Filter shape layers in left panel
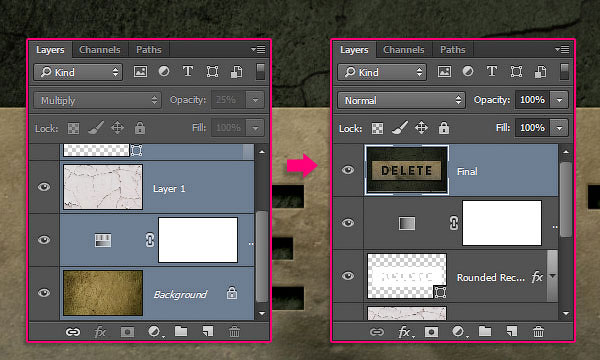The image size is (600, 360). (212, 72)
